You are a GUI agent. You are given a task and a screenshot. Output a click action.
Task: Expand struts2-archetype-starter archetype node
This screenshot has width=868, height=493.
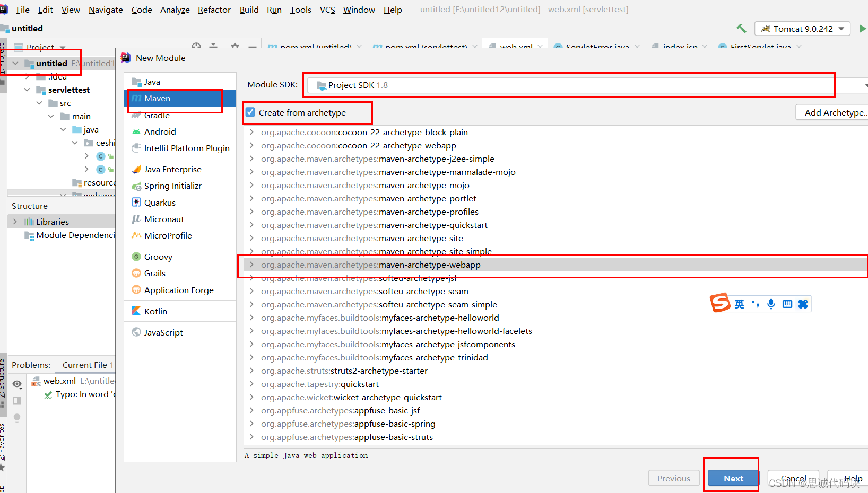coord(251,371)
